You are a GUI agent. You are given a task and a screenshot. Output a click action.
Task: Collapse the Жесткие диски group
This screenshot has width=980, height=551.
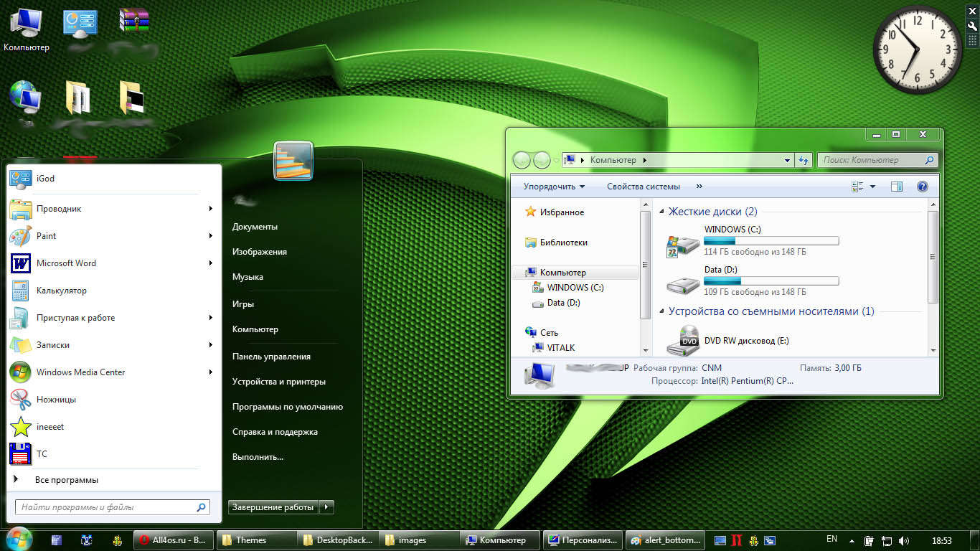point(661,212)
